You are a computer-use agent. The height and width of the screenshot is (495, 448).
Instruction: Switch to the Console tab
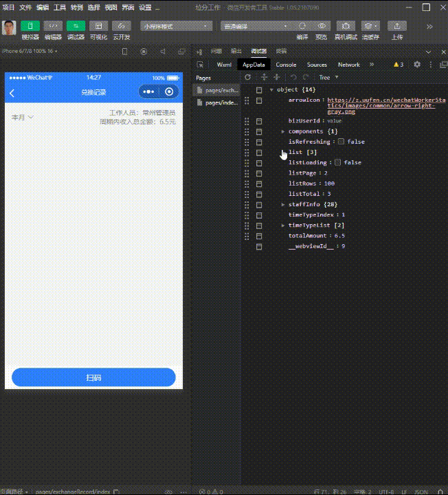[x=286, y=65]
